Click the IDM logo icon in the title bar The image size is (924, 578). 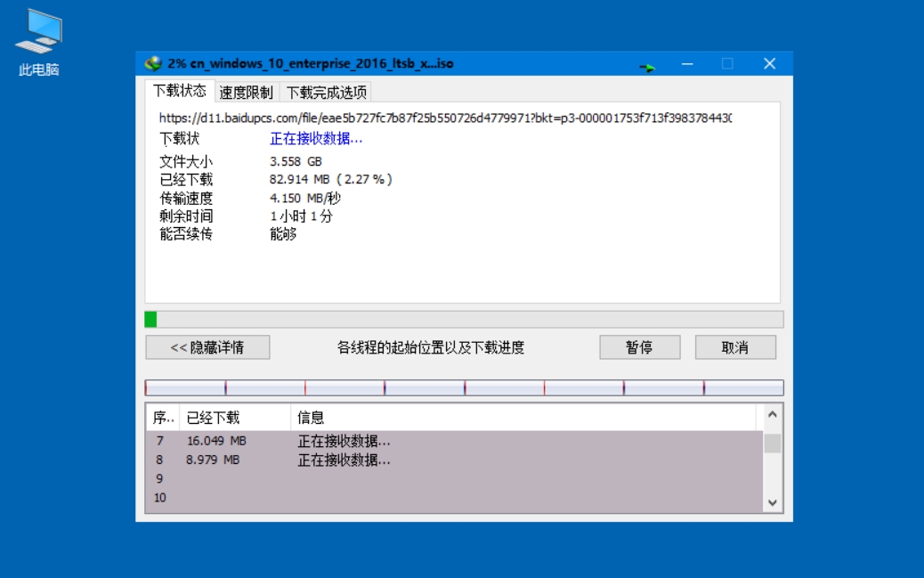coord(153,64)
